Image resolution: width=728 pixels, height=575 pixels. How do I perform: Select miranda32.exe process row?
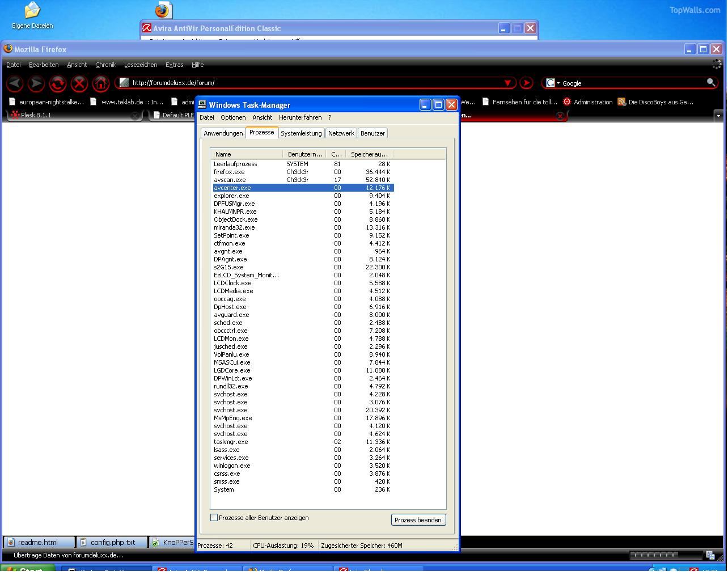click(x=303, y=227)
